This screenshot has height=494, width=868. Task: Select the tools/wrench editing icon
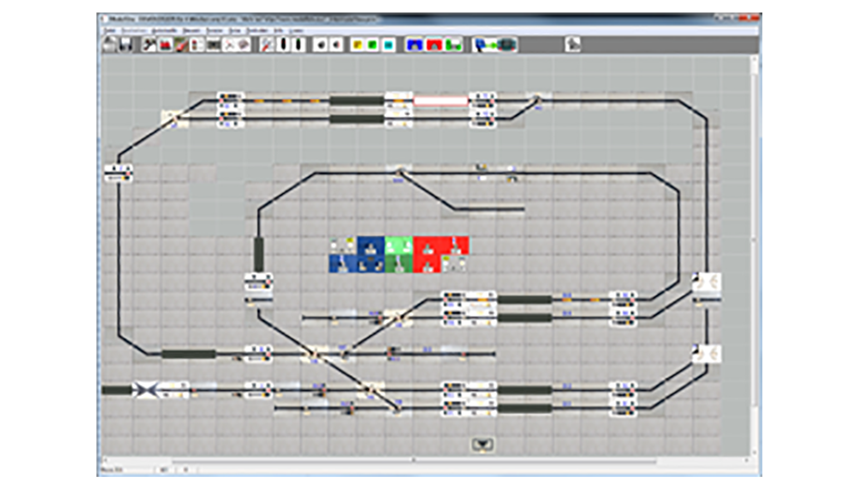pos(149,45)
